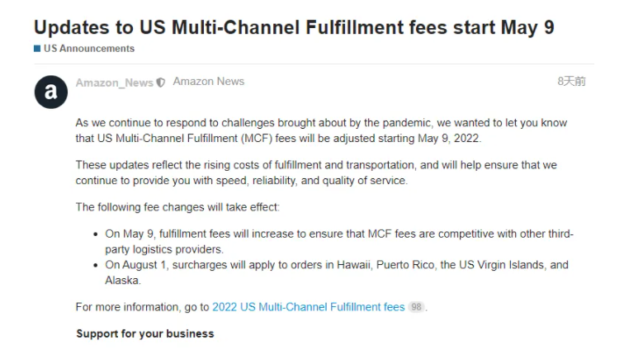This screenshot has width=624, height=364.
Task: Click the paragraph starting 'As we continue'
Action: (x=322, y=130)
